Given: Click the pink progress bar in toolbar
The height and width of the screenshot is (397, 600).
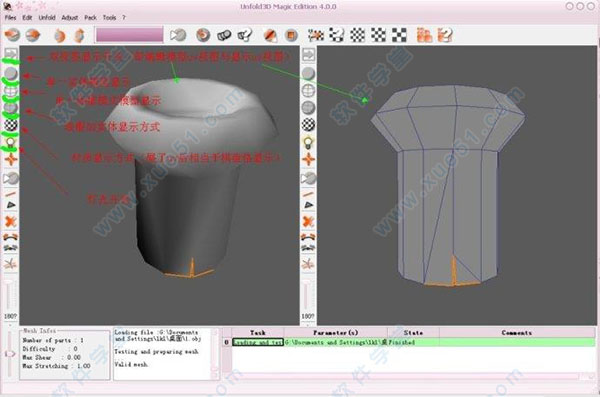Looking at the screenshot, I should click(129, 35).
